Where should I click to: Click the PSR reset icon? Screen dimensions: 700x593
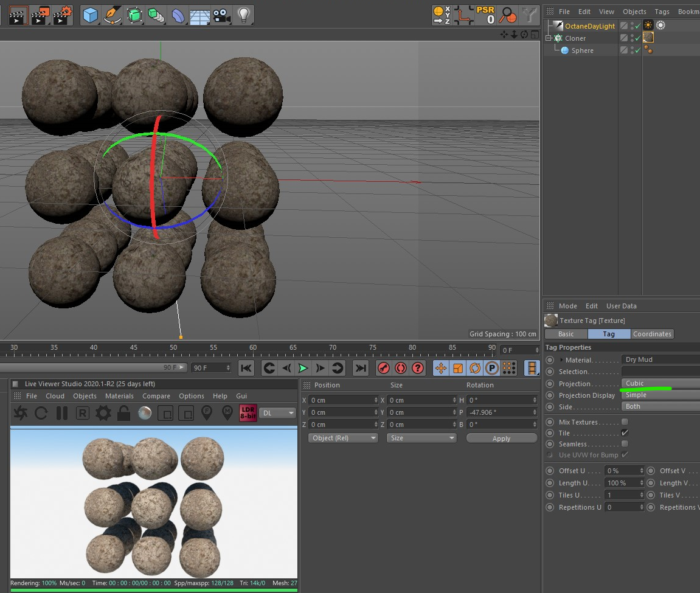tap(485, 15)
